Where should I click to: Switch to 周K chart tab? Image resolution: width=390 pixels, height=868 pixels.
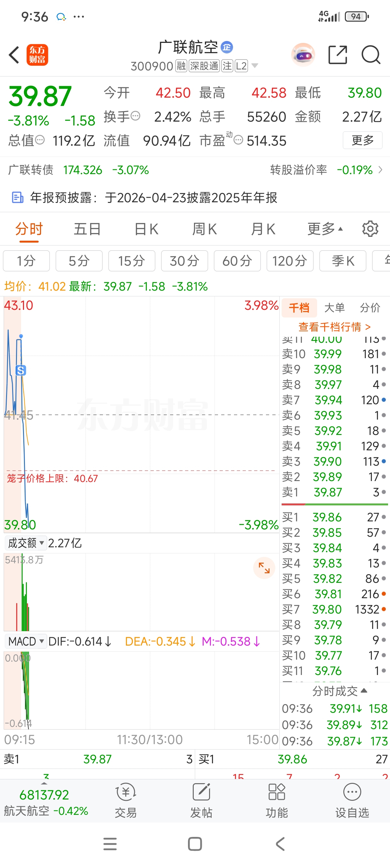(x=204, y=229)
